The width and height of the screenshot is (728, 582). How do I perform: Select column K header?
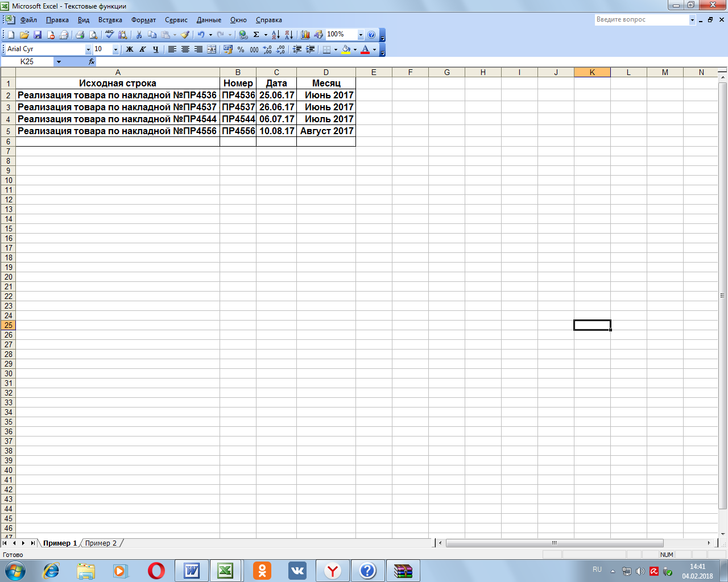coord(592,72)
